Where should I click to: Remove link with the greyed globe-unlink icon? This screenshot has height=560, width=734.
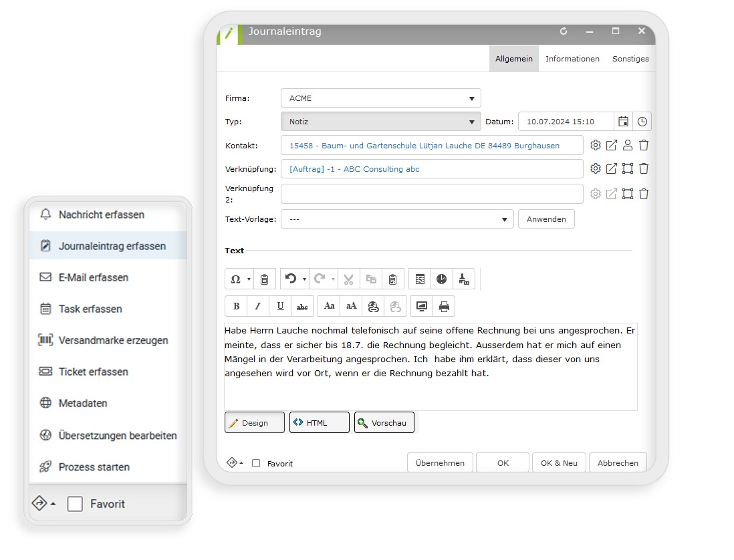tap(396, 307)
